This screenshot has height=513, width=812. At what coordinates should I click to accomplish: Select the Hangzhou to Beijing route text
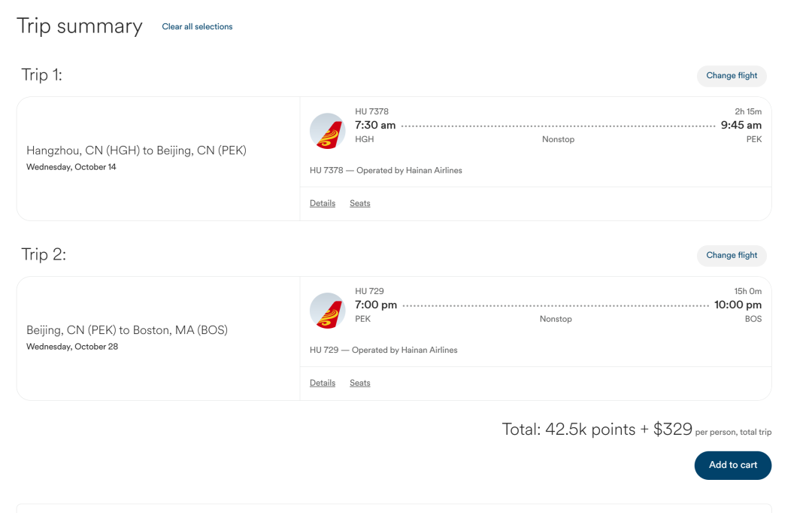pos(136,150)
